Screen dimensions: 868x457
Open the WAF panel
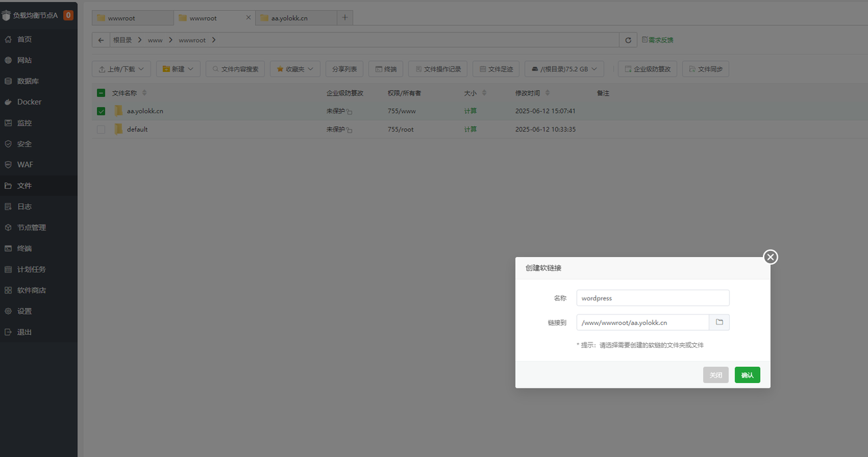(24, 164)
